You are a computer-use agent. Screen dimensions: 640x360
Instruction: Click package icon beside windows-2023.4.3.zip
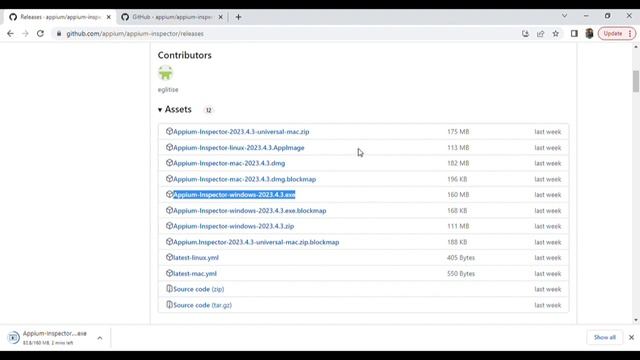[x=169, y=226]
